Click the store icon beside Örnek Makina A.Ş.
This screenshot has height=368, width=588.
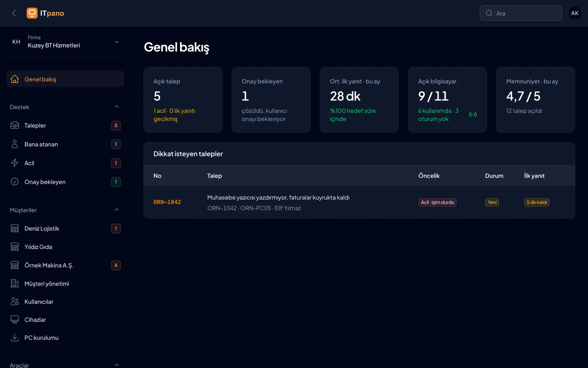pos(15,265)
